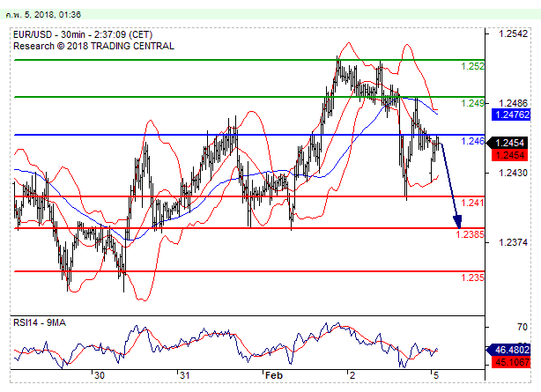Click the 30 date axis marker
The image size is (541, 392).
click(x=100, y=375)
